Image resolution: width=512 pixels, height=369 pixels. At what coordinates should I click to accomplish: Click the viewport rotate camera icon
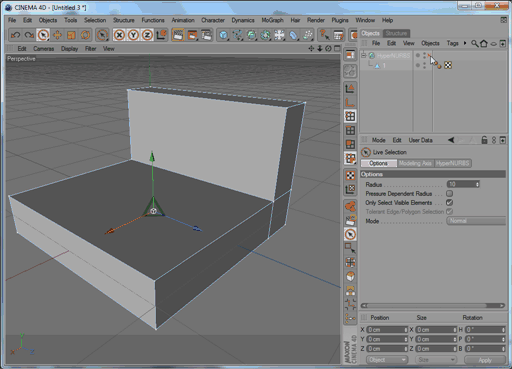point(328,49)
